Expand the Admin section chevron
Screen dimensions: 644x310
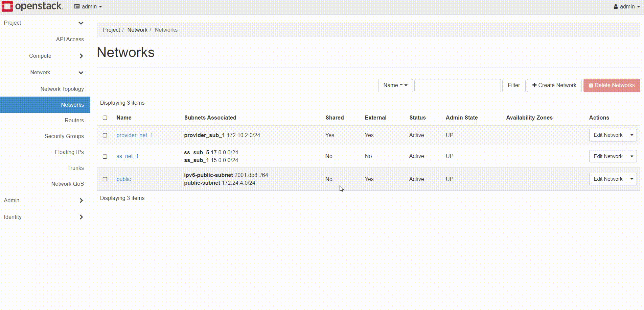pos(81,201)
